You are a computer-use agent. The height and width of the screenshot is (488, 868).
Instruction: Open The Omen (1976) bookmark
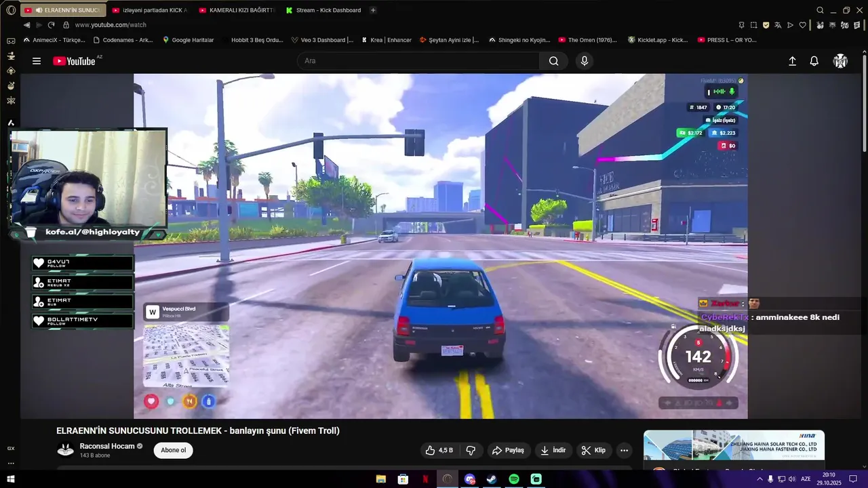tap(587, 40)
